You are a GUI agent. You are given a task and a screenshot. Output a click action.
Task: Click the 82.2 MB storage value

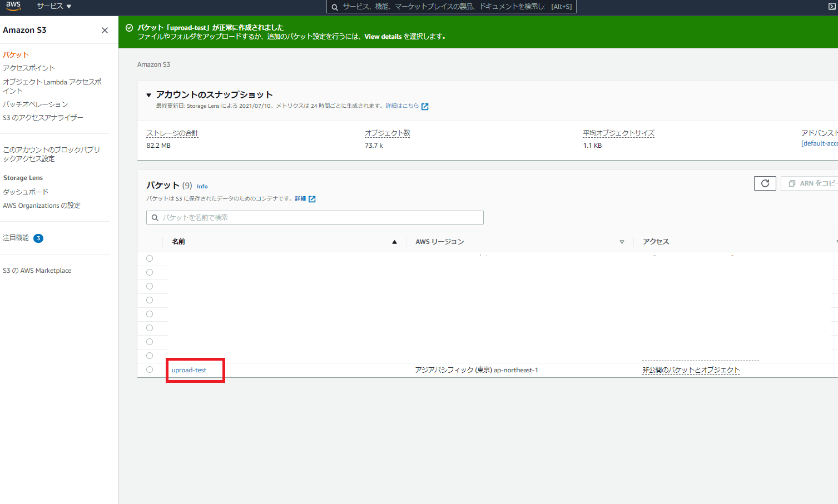click(158, 146)
